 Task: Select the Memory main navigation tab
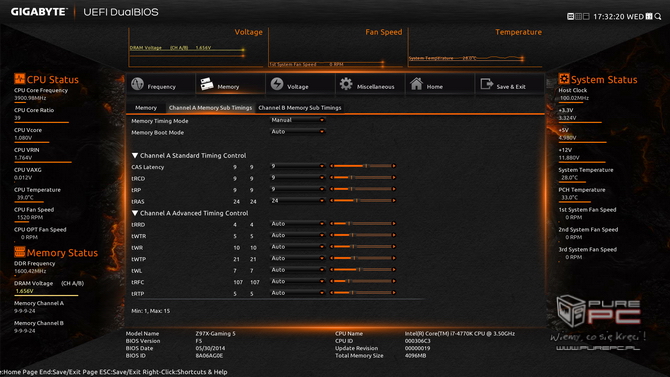pyautogui.click(x=230, y=84)
